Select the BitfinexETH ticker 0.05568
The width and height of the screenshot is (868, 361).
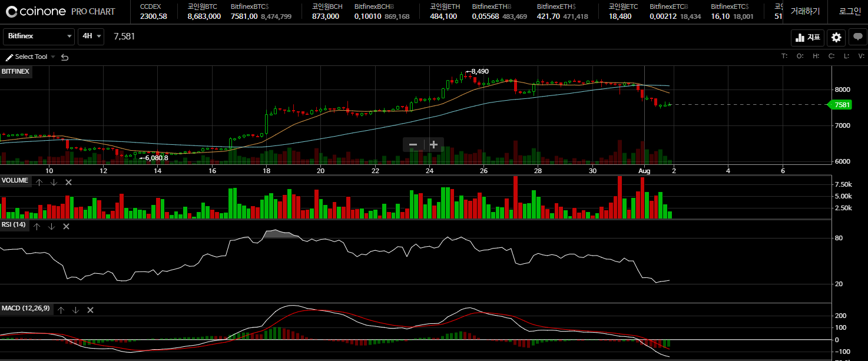(x=499, y=11)
